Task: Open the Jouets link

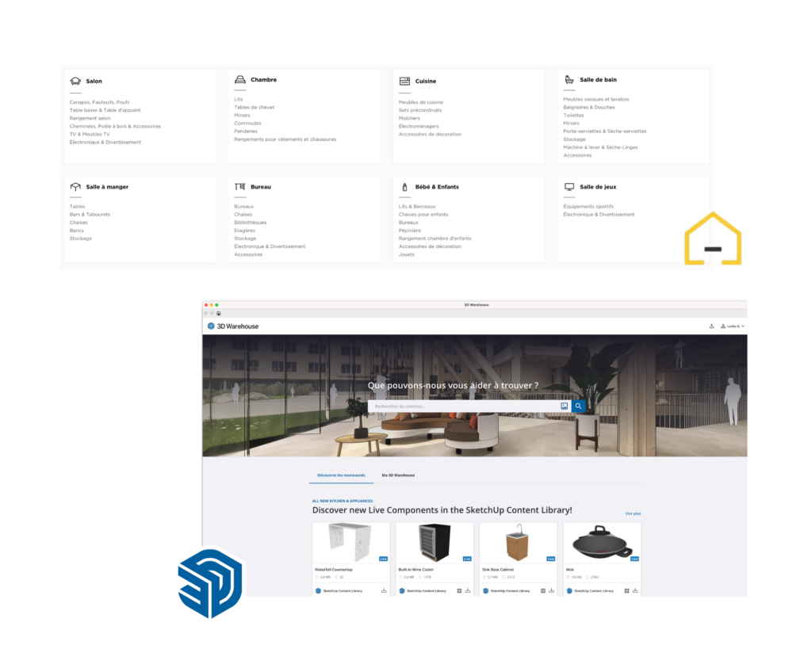Action: click(407, 254)
